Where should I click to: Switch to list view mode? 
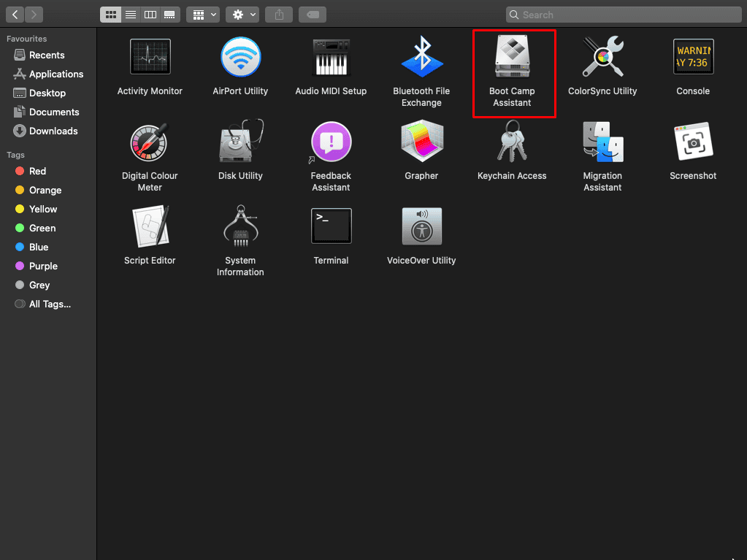tap(131, 15)
